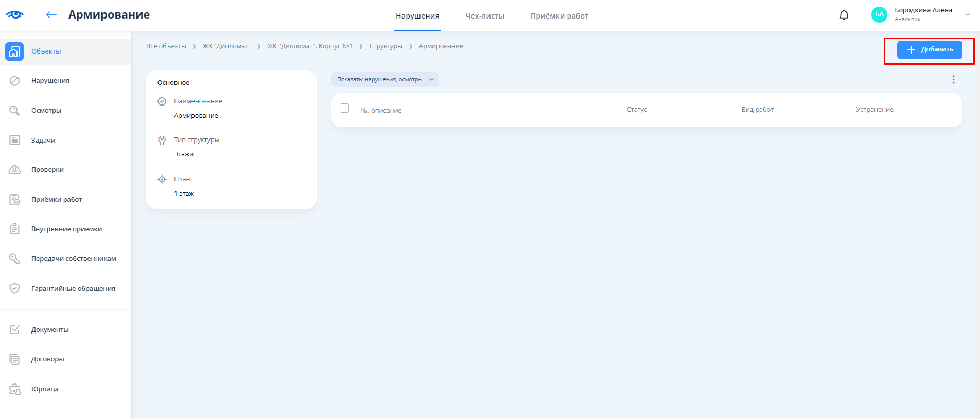Open Проверки hard hat icon
The image size is (980, 419).
tap(14, 170)
